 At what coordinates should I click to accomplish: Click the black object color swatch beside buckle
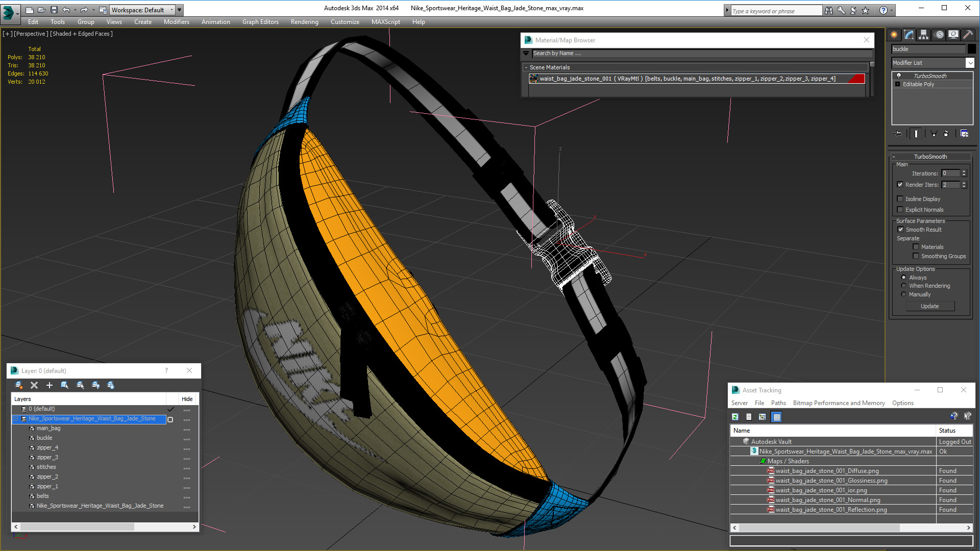click(x=971, y=49)
